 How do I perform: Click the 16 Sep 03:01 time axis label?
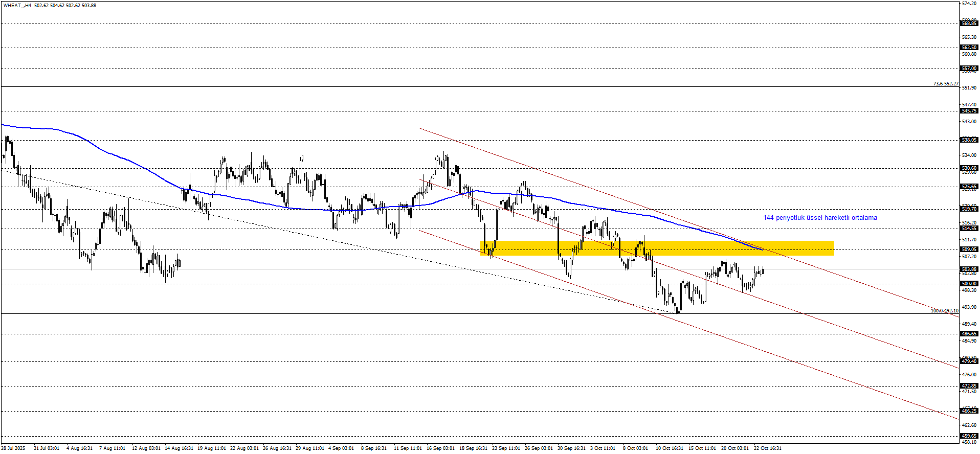[440, 448]
